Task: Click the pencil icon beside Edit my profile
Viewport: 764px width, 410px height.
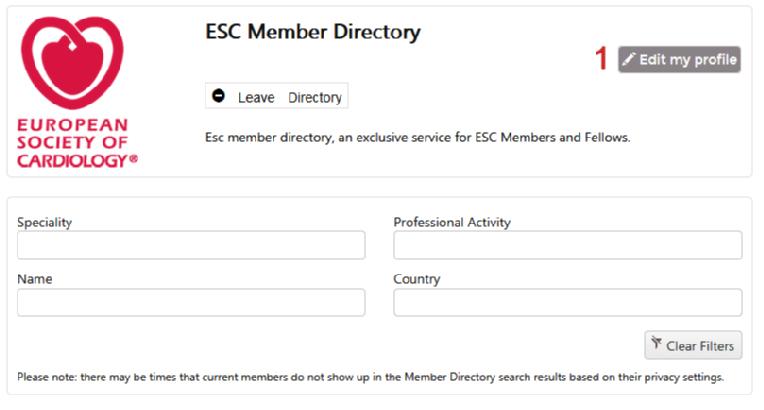Action: (629, 59)
